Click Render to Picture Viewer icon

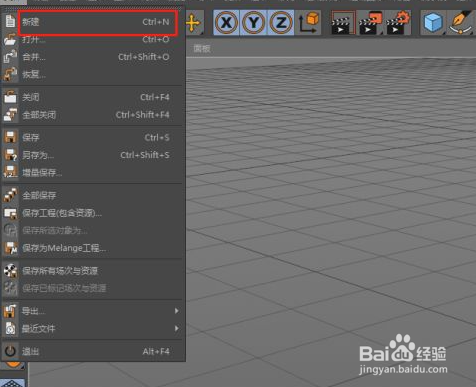(x=370, y=23)
